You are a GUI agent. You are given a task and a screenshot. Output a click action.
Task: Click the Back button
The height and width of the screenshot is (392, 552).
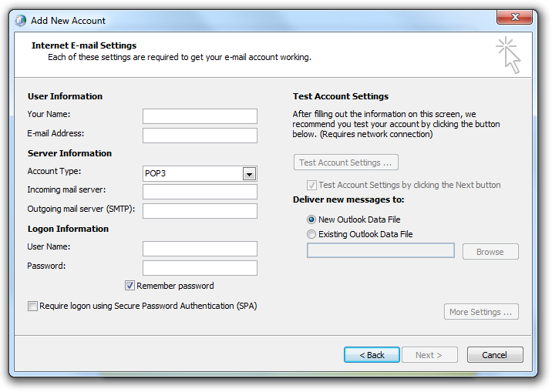(x=372, y=355)
